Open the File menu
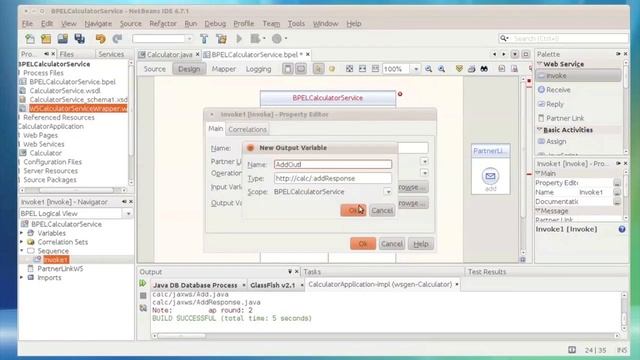 coord(27,24)
